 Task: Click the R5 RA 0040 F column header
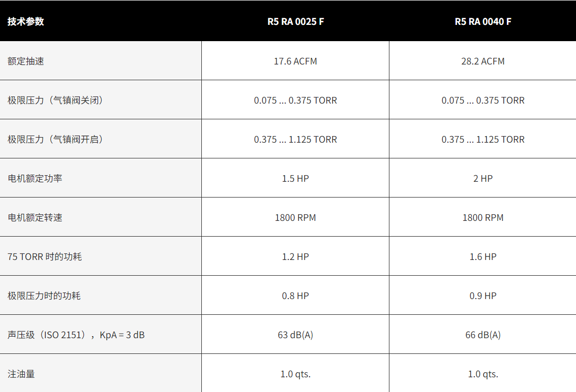pos(482,22)
